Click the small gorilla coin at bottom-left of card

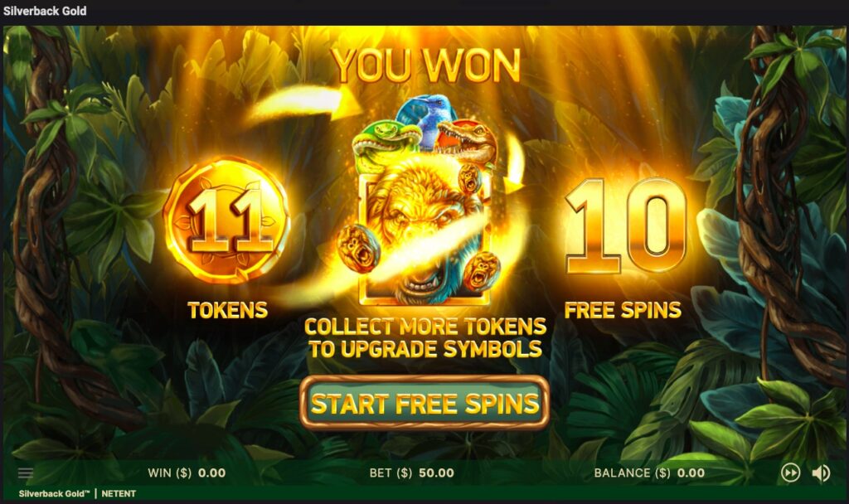tap(358, 248)
